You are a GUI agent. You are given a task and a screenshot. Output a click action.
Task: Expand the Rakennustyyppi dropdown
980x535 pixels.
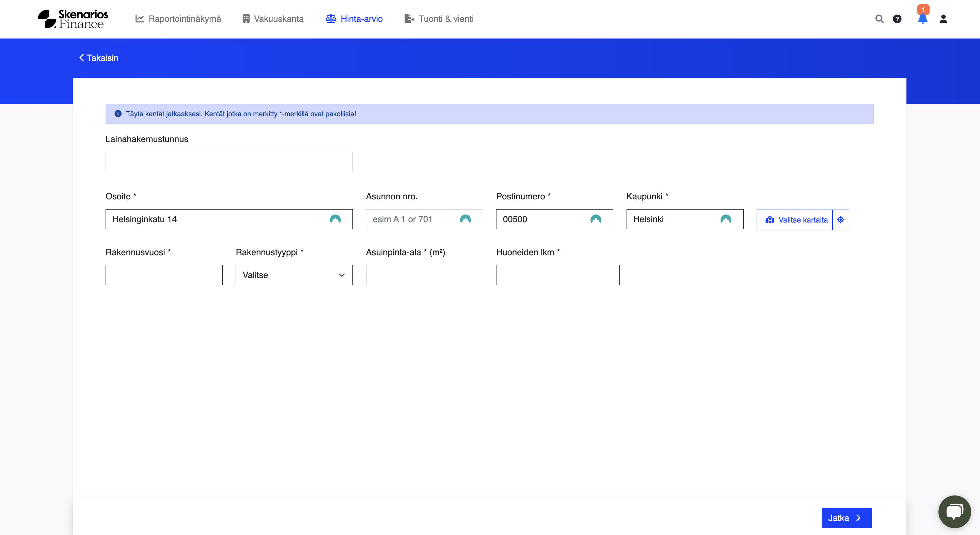click(294, 275)
